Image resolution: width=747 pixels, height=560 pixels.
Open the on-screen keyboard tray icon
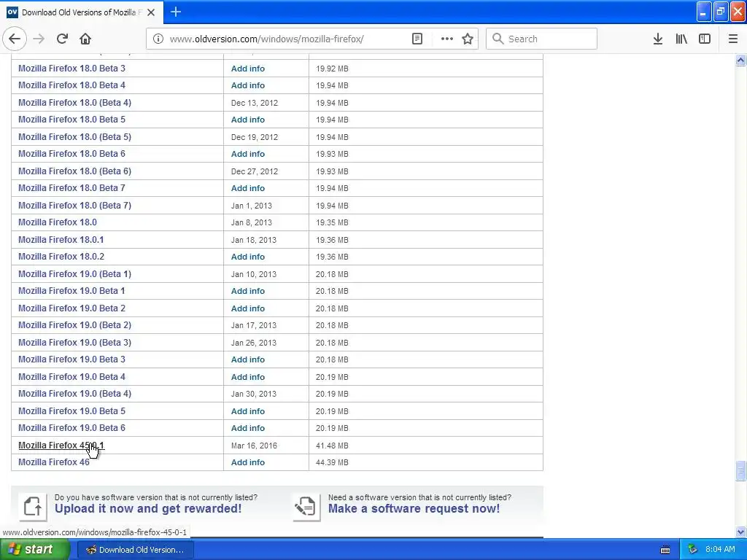point(665,550)
